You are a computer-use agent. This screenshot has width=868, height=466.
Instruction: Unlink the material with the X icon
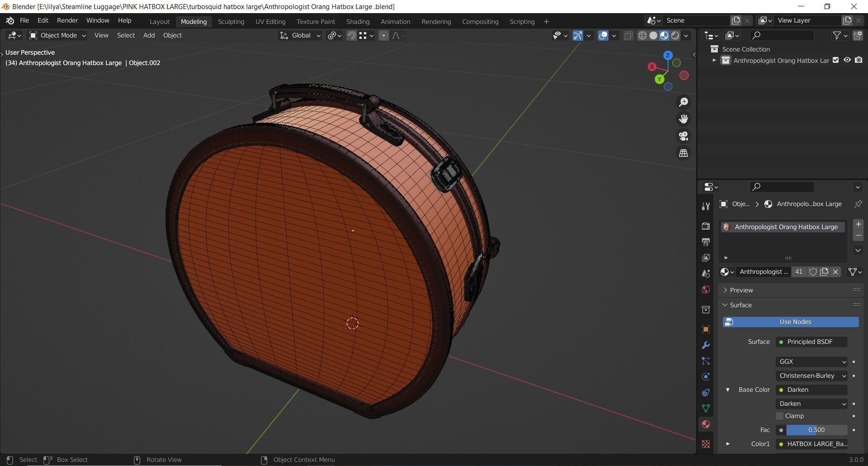(x=835, y=272)
